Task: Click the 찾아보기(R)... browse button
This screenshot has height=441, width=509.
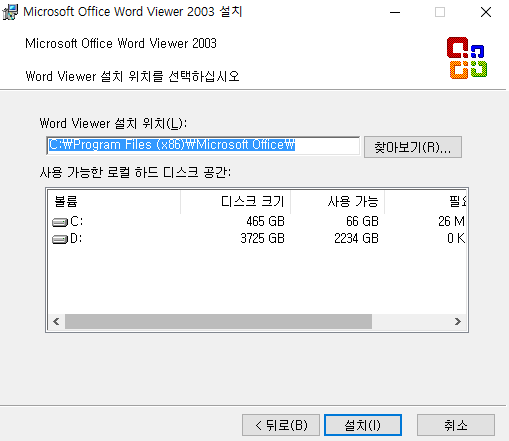Action: pos(413,147)
